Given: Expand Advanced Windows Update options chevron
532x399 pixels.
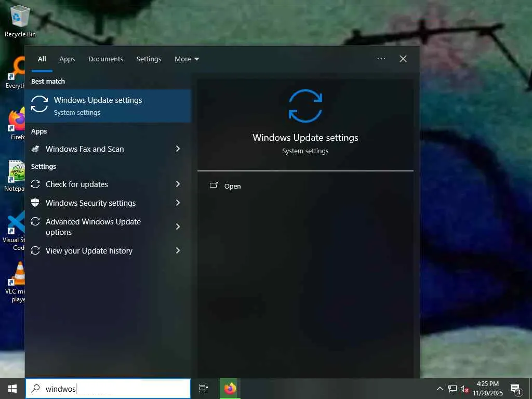Looking at the screenshot, I should pos(178,227).
